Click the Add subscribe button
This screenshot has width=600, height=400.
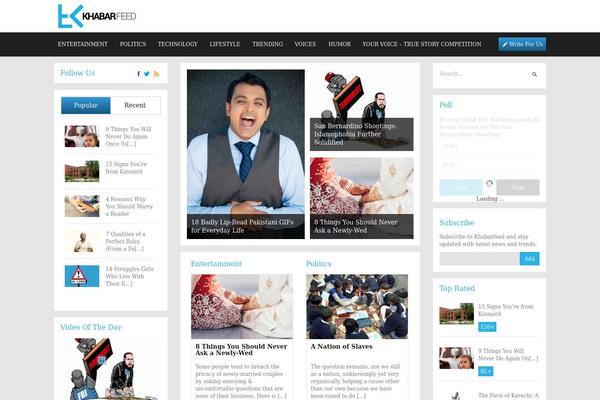[529, 259]
